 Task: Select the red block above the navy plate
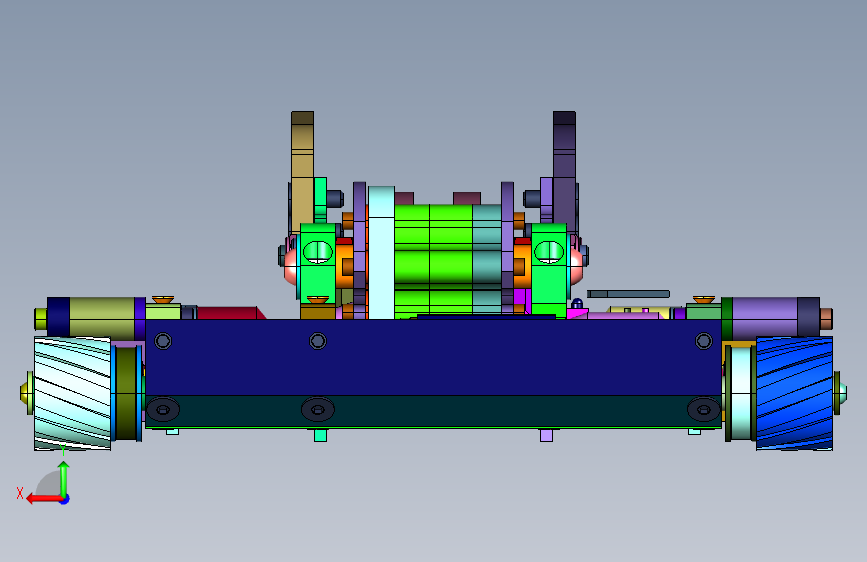click(228, 313)
